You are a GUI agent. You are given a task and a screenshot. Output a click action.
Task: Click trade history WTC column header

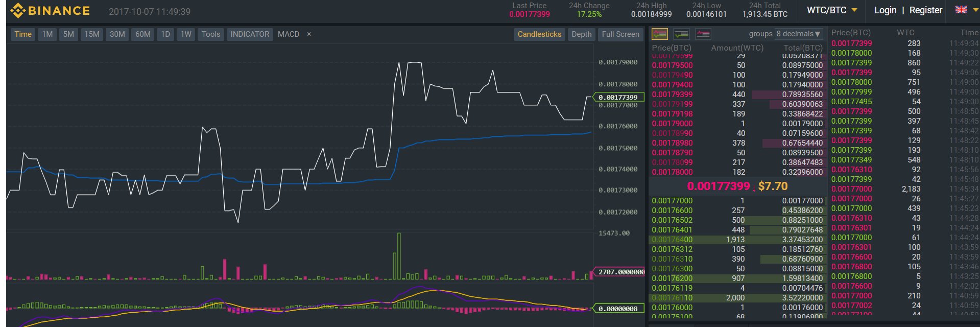pos(905,33)
